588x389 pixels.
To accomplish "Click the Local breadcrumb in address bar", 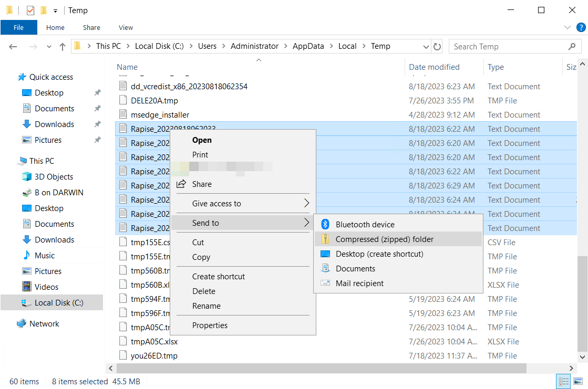I will click(x=347, y=46).
